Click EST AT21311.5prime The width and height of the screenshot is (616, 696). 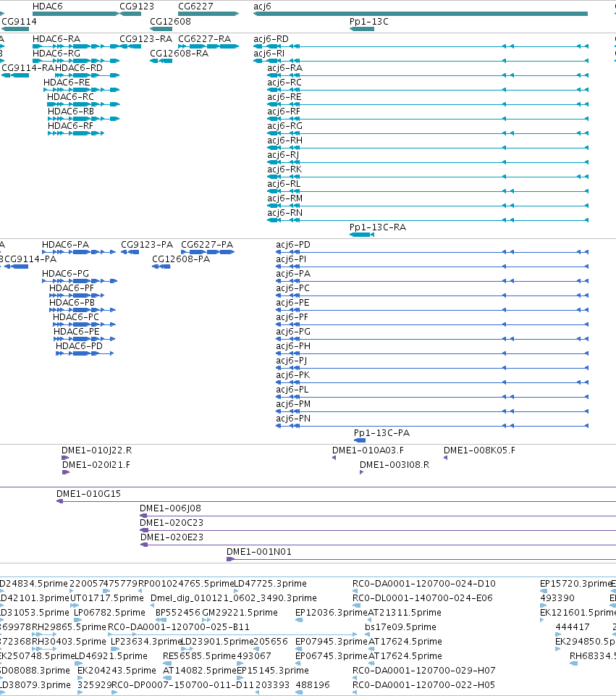click(x=405, y=613)
